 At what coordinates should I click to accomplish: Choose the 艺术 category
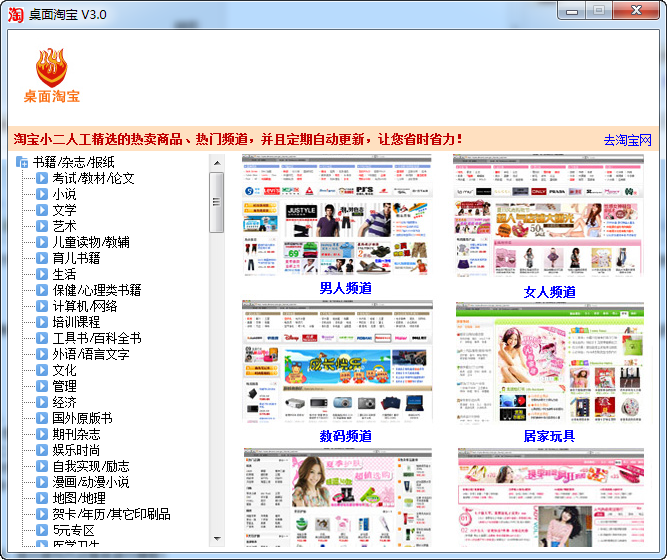click(64, 226)
